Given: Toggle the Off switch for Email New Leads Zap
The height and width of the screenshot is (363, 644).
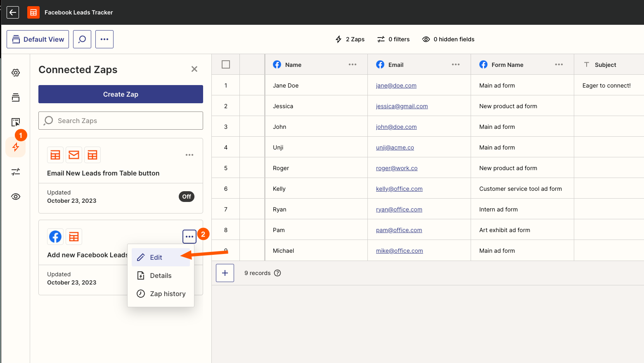Looking at the screenshot, I should [187, 197].
